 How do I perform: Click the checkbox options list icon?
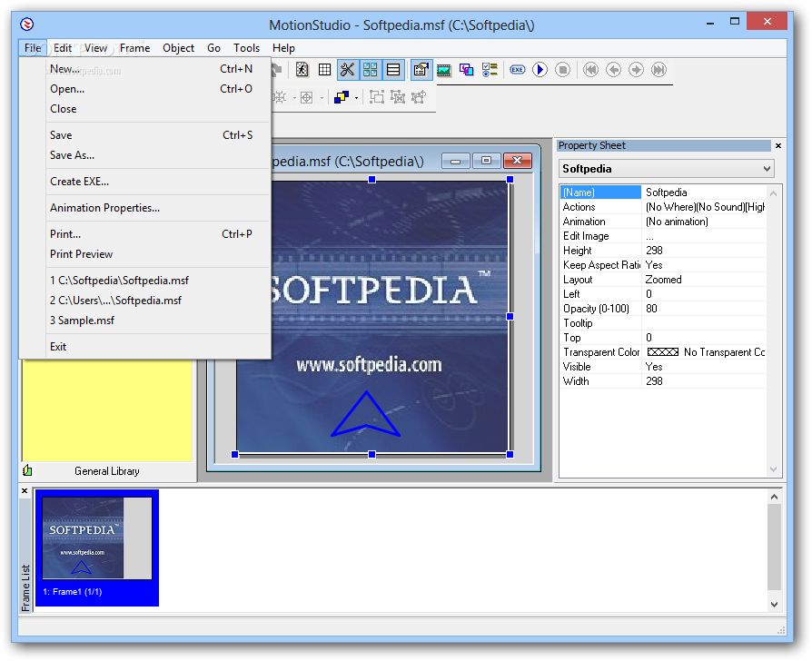(490, 69)
